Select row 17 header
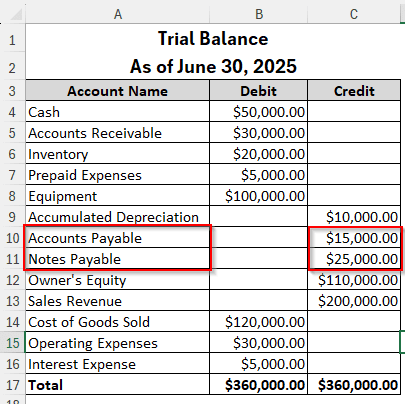This screenshot has width=405, height=404. [13, 385]
